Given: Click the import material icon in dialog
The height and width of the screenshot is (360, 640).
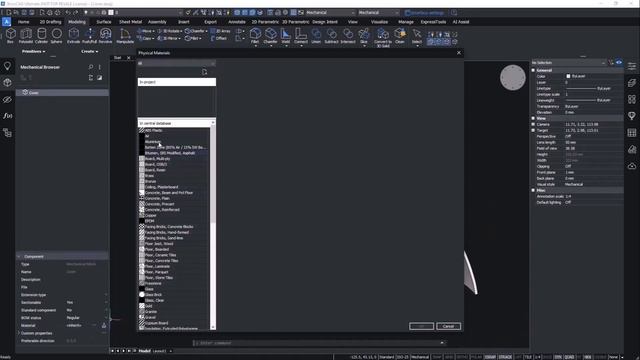Looking at the screenshot, I should pos(204,72).
